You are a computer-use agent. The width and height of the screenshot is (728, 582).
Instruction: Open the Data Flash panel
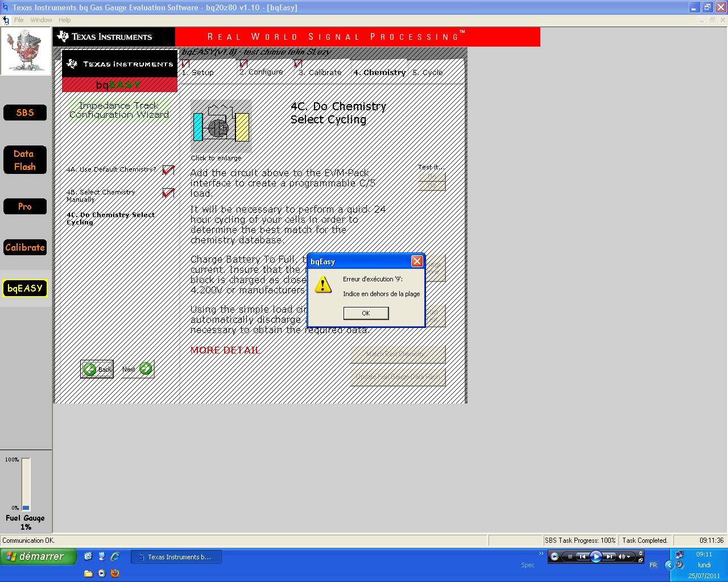coord(25,160)
